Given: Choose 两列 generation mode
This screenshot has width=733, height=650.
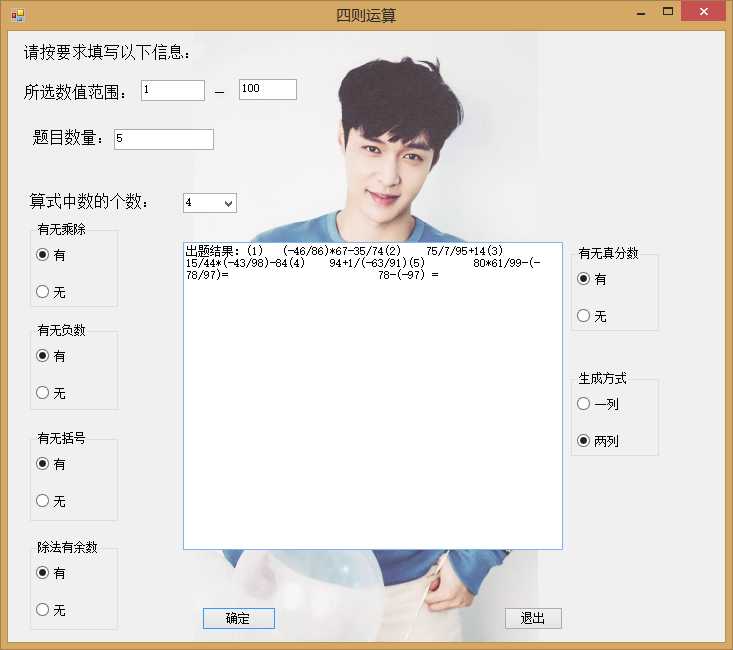Looking at the screenshot, I should click(598, 441).
